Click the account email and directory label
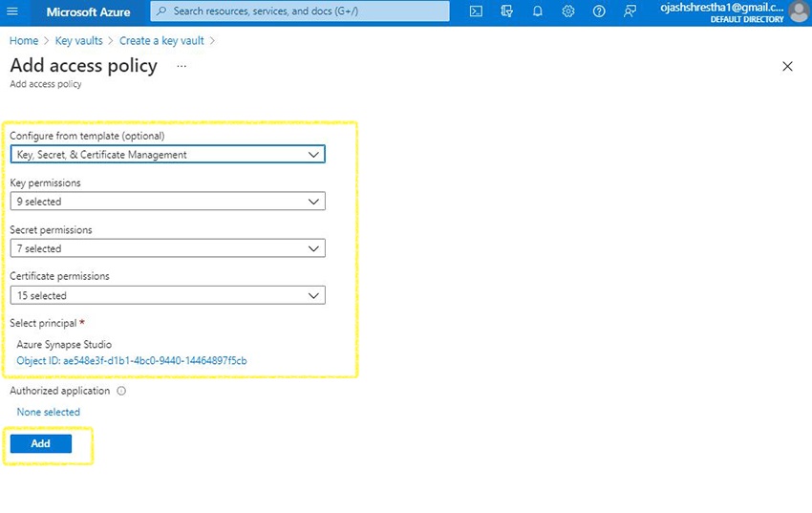Image resolution: width=812 pixels, height=513 pixels. [x=722, y=12]
